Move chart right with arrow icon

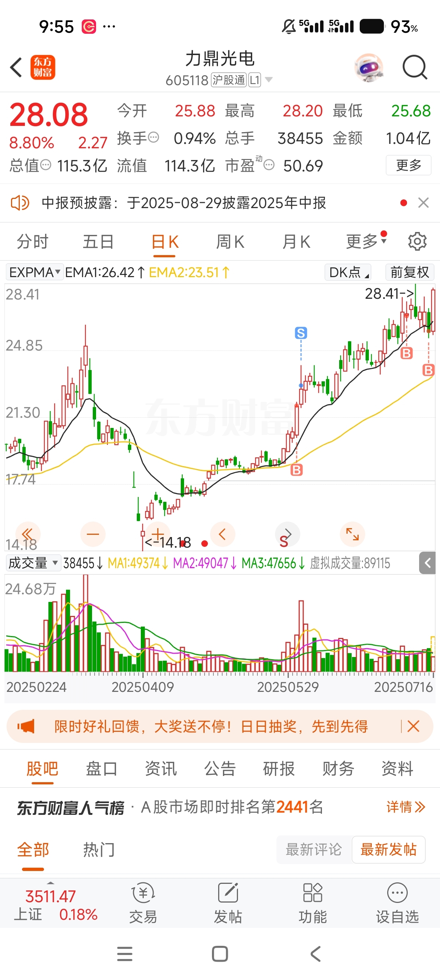[x=287, y=534]
